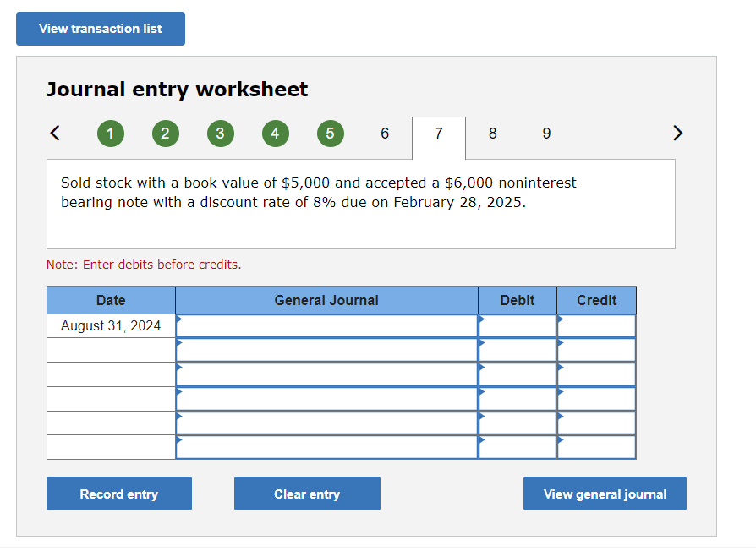Click the Record entry button
Viewport: 756px width, 551px height.
(118, 494)
